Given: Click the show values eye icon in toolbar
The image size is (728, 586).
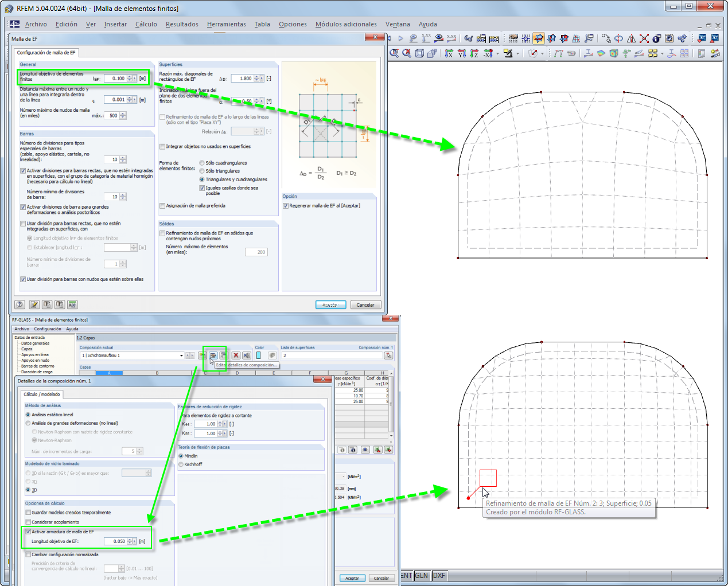Looking at the screenshot, I should coord(439,38).
